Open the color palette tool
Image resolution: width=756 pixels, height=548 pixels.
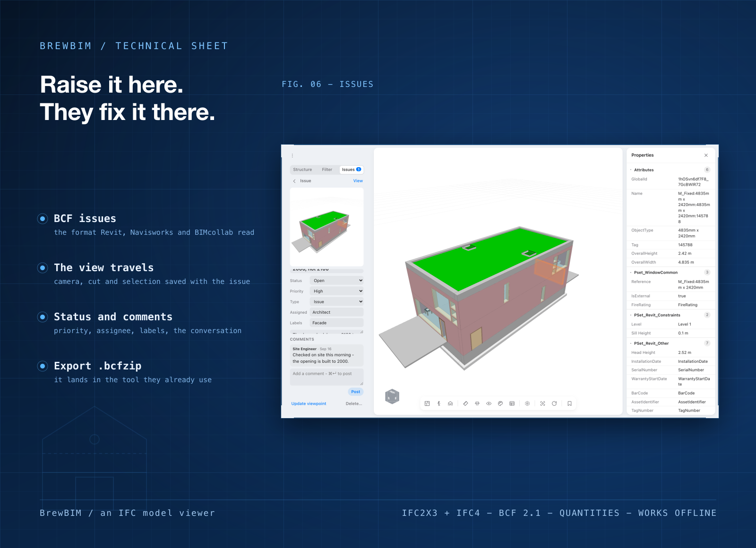[500, 403]
